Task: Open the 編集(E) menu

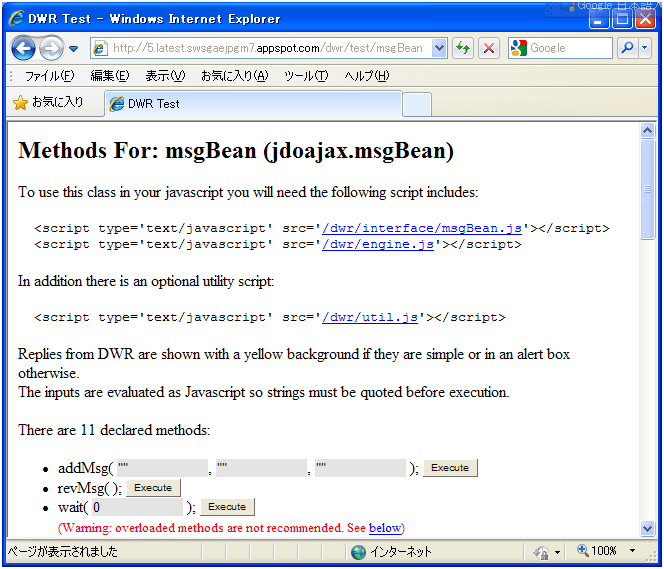Action: (110, 76)
